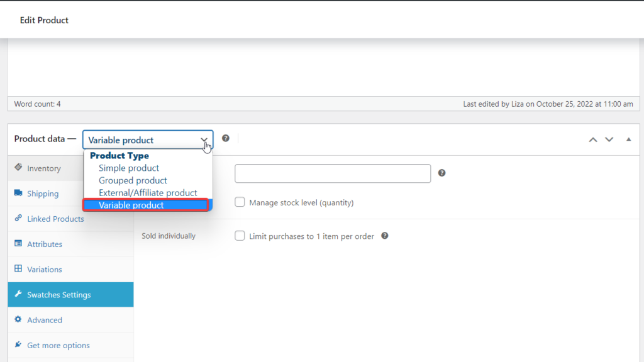Click the Inventory tab tag icon
This screenshot has width=644, height=362.
18,167
